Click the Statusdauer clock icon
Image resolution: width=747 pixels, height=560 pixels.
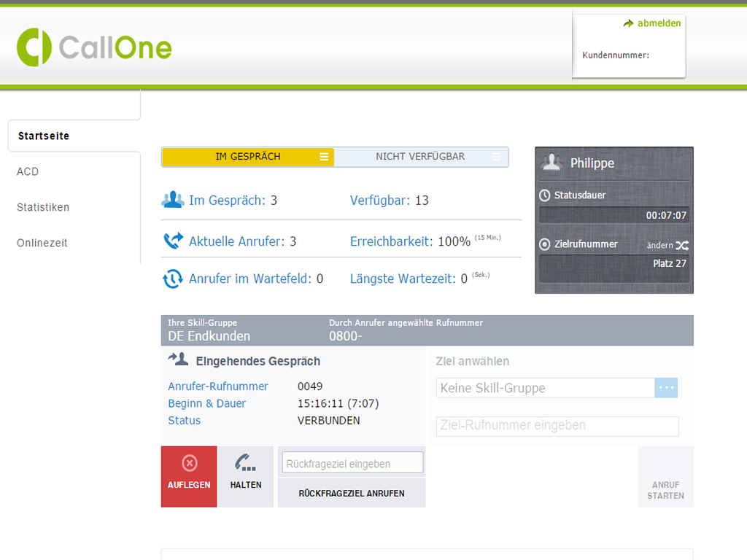tap(544, 195)
